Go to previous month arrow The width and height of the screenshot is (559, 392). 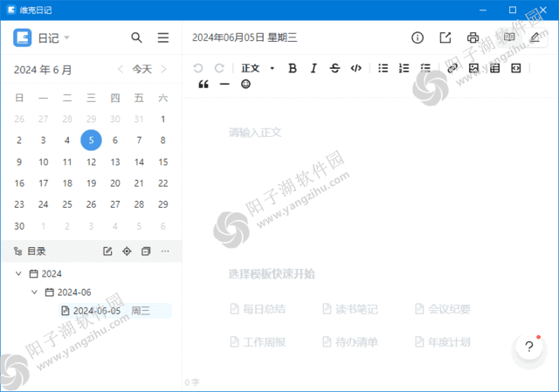coord(121,69)
